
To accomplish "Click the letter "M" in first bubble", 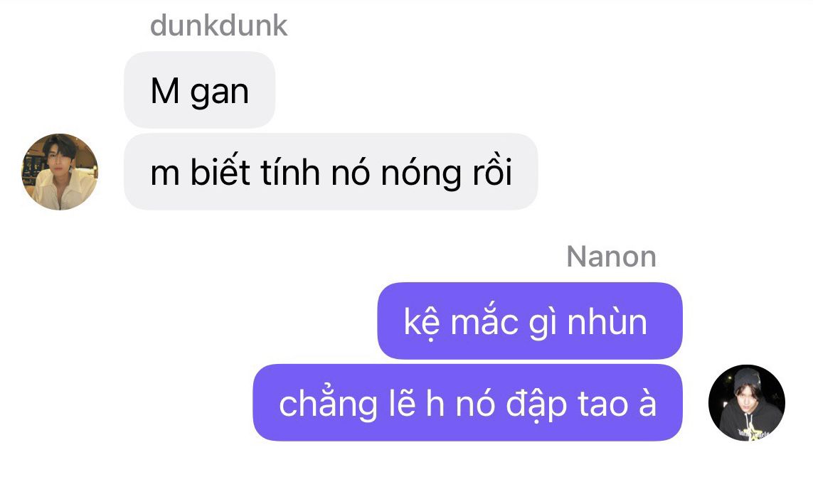I will 165,91.
